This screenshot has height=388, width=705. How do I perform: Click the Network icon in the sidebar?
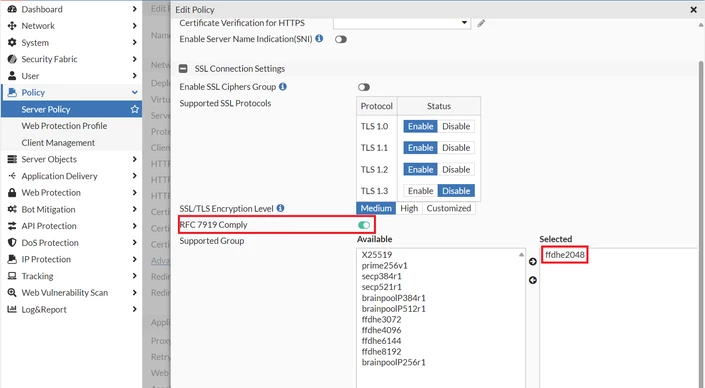[12, 26]
